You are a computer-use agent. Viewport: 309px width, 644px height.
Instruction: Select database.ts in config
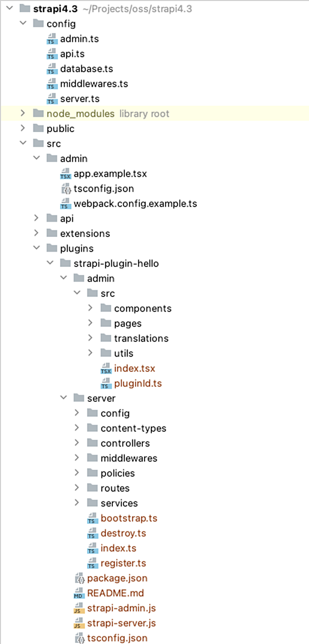tap(86, 69)
